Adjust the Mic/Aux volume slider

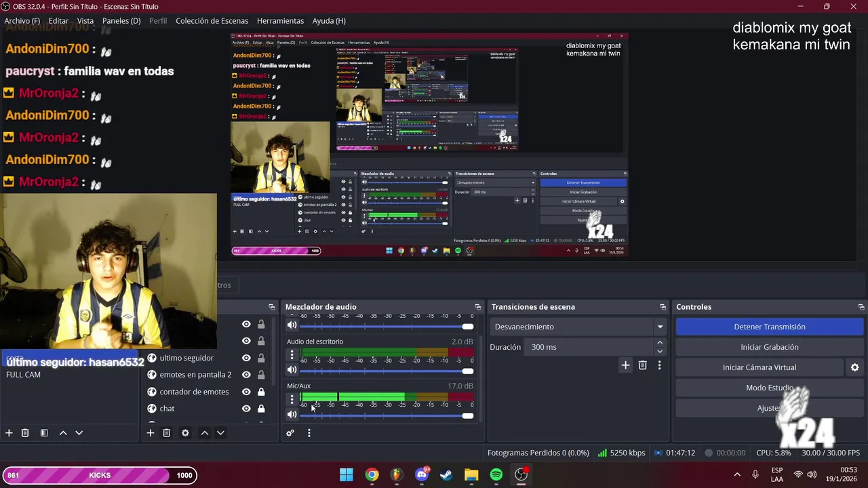pos(467,415)
